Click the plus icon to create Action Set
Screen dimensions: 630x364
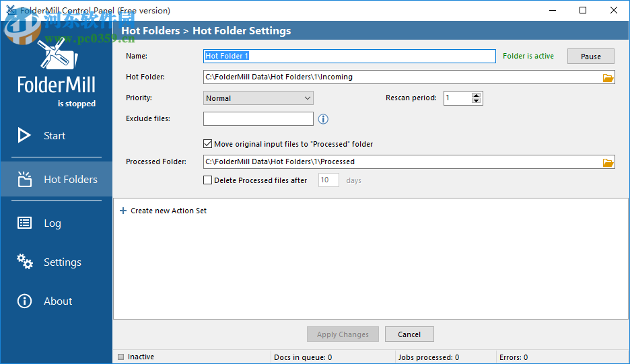click(123, 211)
